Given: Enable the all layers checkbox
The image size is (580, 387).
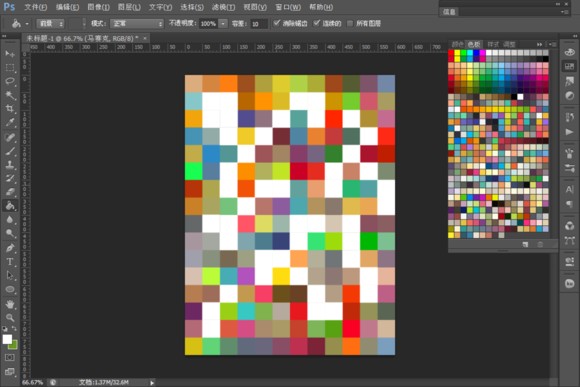Looking at the screenshot, I should [x=350, y=24].
